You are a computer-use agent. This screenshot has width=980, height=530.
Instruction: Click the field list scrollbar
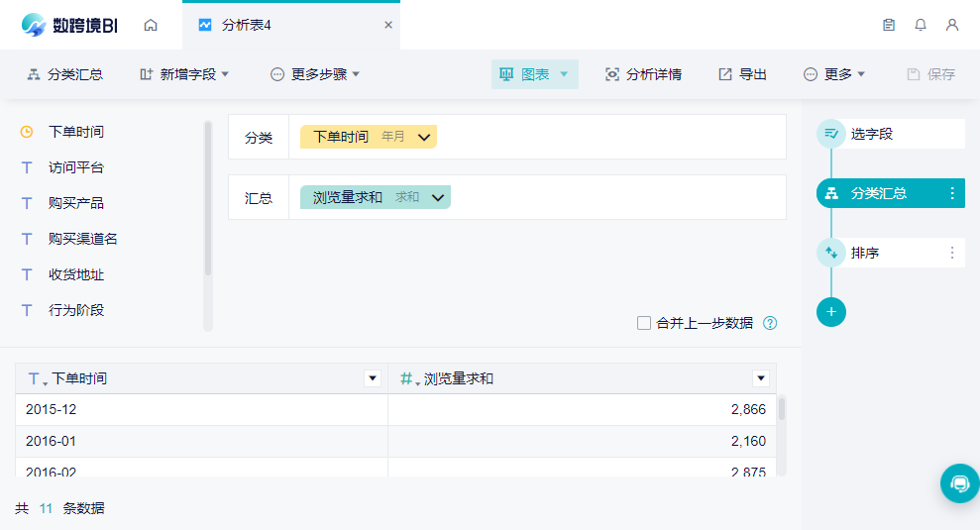tap(208, 198)
